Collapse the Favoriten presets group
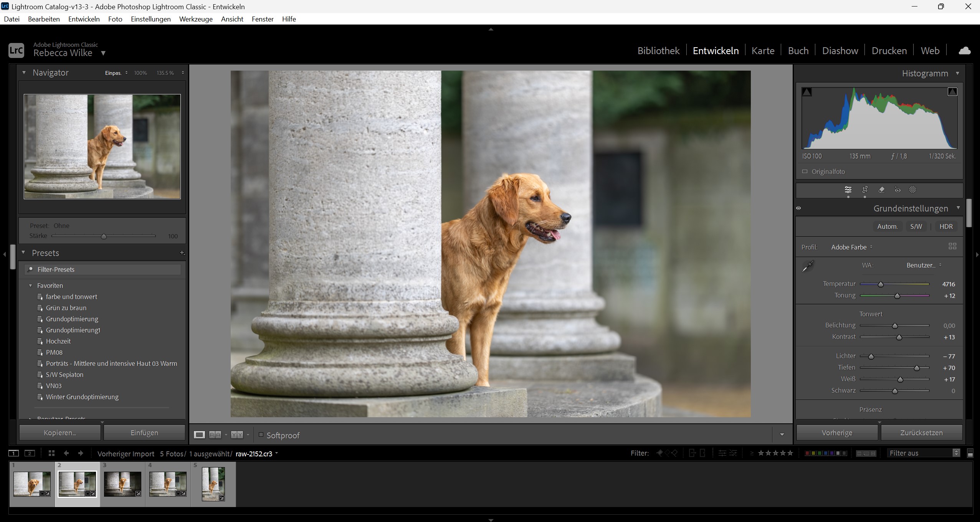This screenshot has height=522, width=980. 30,286
